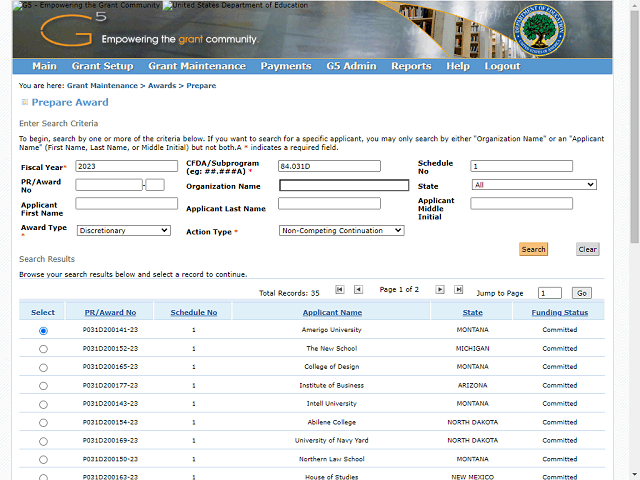This screenshot has height=480, width=640.
Task: Select radio button for The New School
Action: coord(43,349)
